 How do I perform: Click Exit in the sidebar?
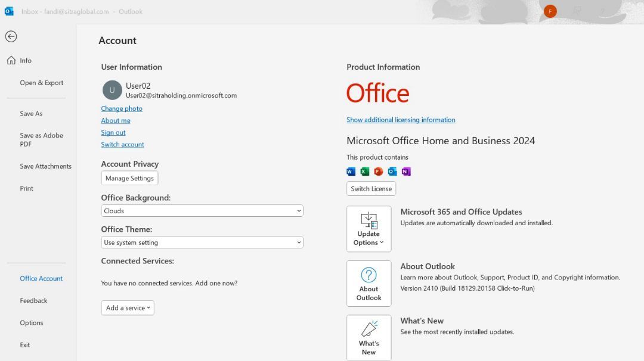tap(25, 345)
